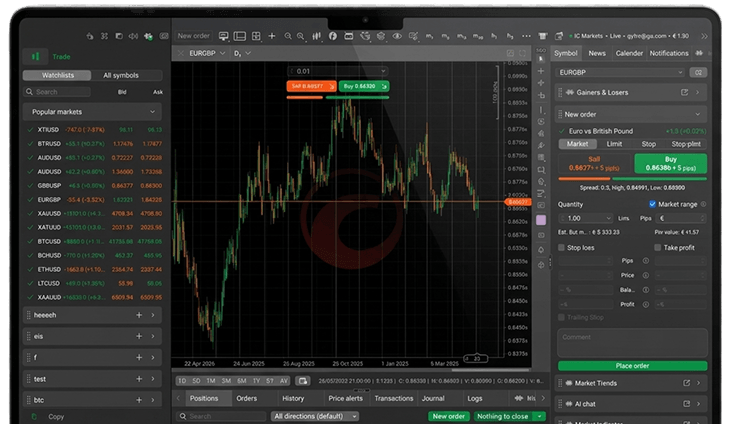Toggle the ETHUSD watchlist checkmark

pos(30,269)
